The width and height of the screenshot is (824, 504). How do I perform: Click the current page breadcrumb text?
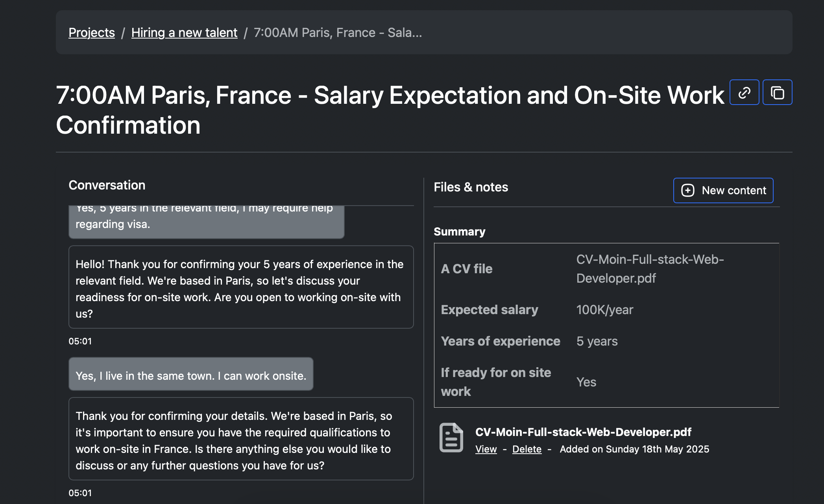338,33
